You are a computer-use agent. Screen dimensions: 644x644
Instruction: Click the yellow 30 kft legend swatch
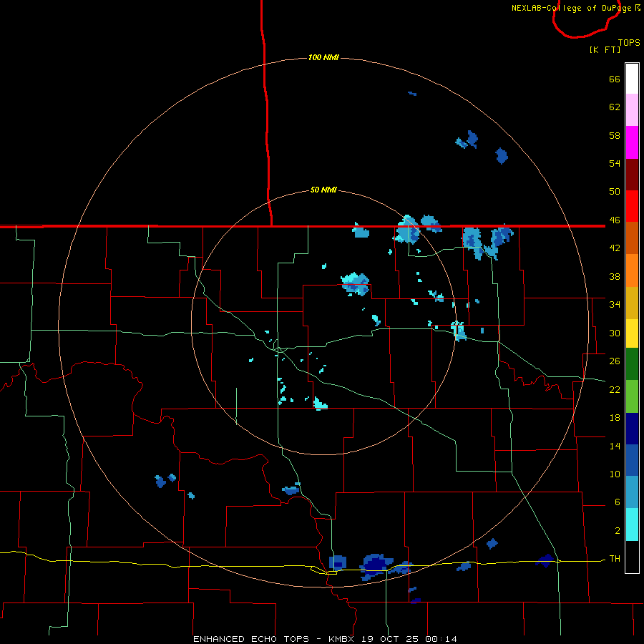tap(632, 333)
